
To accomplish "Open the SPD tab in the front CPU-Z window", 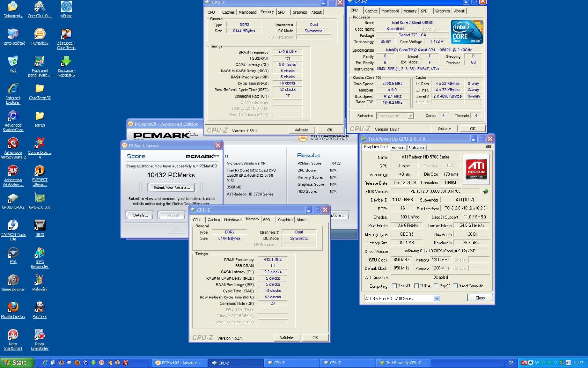I will [x=267, y=220].
